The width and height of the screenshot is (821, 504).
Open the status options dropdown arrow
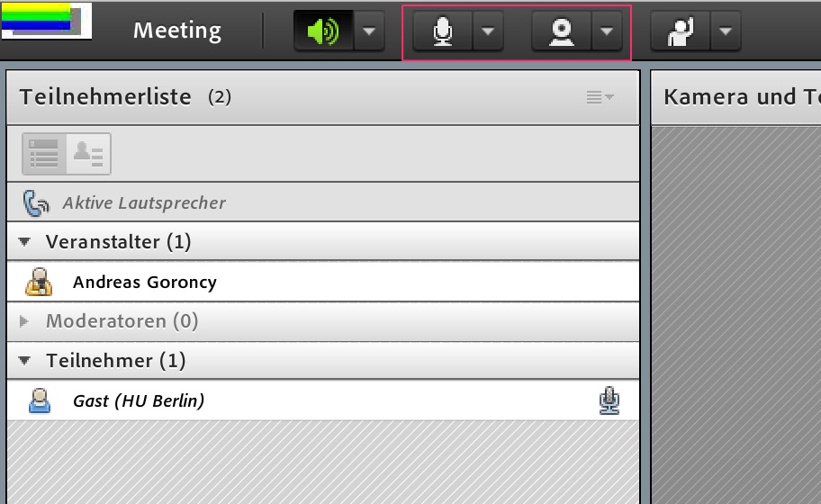726,32
